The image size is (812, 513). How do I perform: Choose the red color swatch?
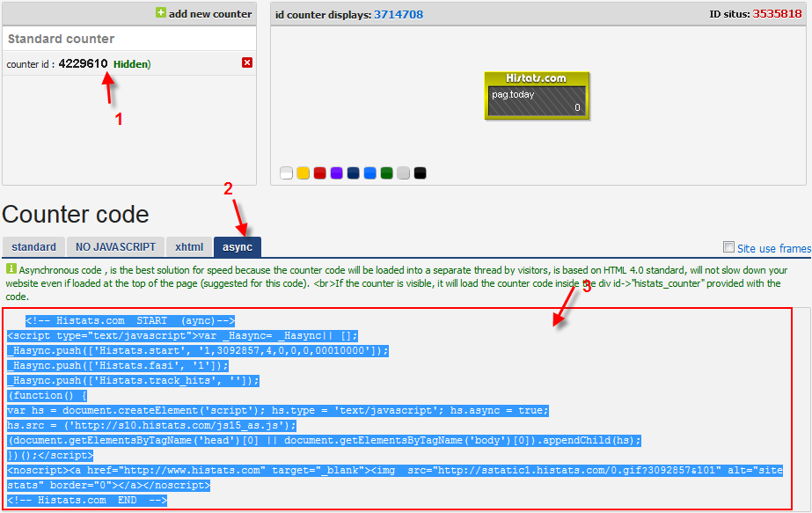click(320, 173)
